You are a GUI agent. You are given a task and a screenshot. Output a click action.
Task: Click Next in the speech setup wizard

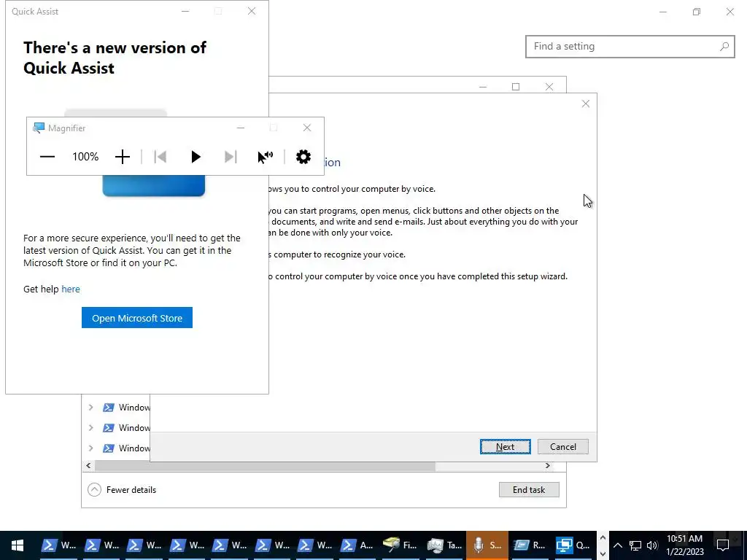(x=505, y=447)
